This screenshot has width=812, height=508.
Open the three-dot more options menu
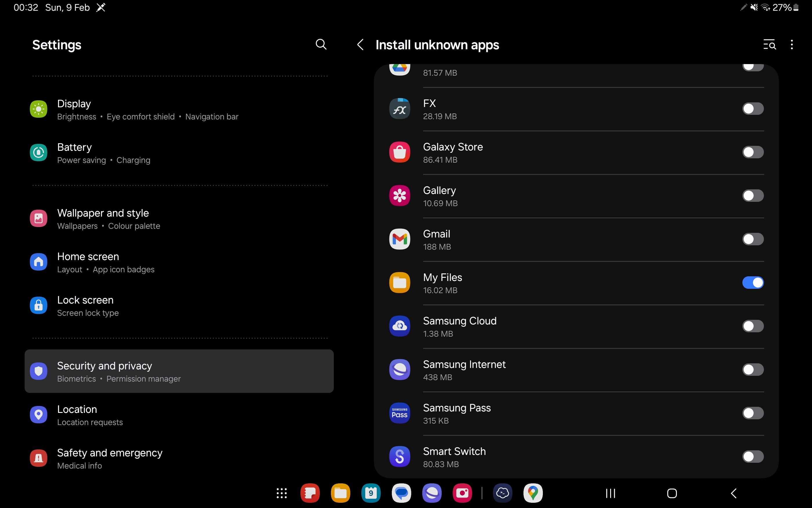point(792,44)
